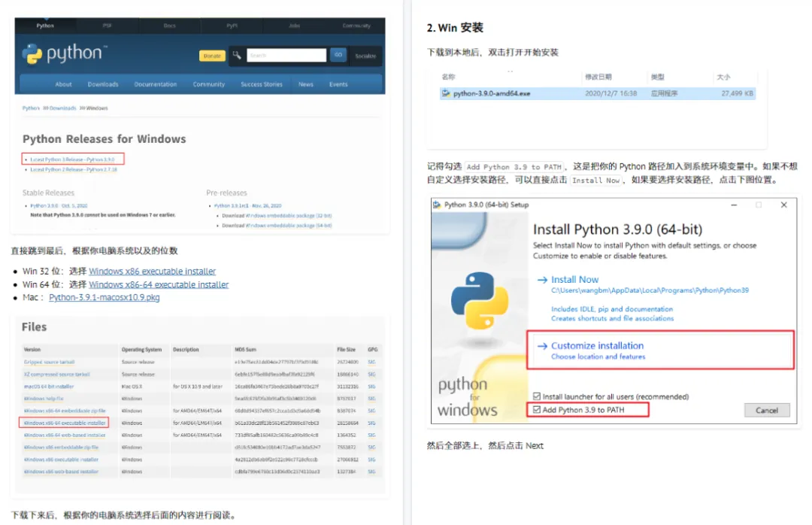Open Latest Python 2 Release - Python 2.7.18 link
The width and height of the screenshot is (812, 525).
74,169
